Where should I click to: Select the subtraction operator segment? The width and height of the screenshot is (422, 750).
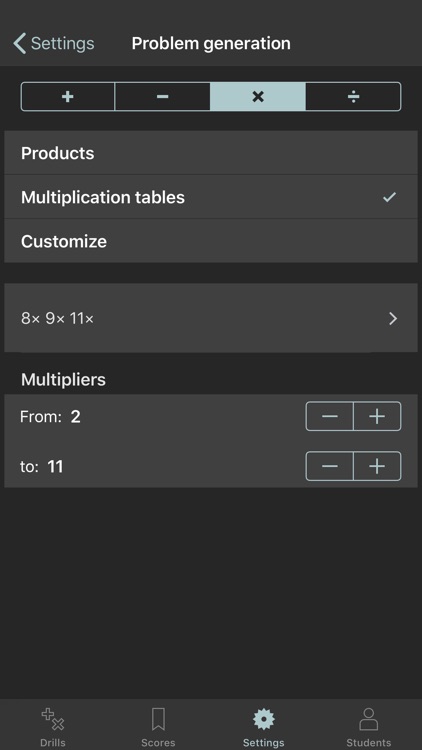162,97
